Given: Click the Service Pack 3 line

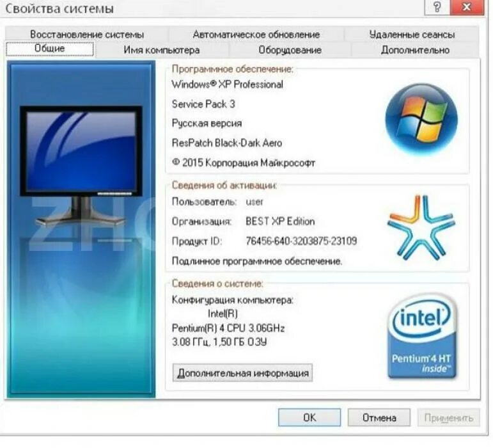Looking at the screenshot, I should click(203, 104).
